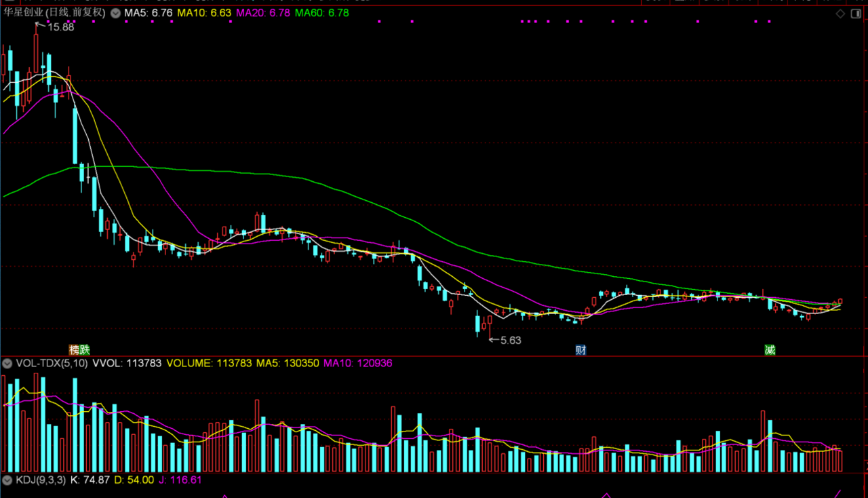Toggle the side panel layout icon
The height and width of the screenshot is (498, 868).
click(x=856, y=14)
